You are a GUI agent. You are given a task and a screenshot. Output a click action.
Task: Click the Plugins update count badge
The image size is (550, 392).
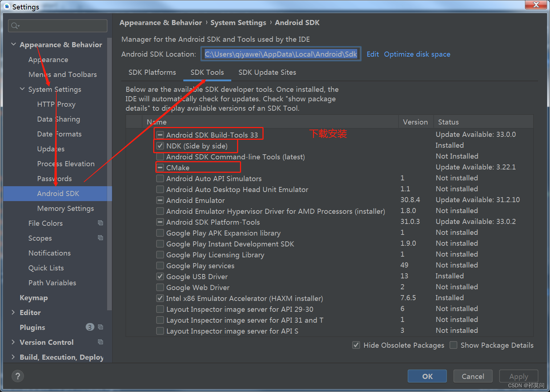pyautogui.click(x=90, y=327)
